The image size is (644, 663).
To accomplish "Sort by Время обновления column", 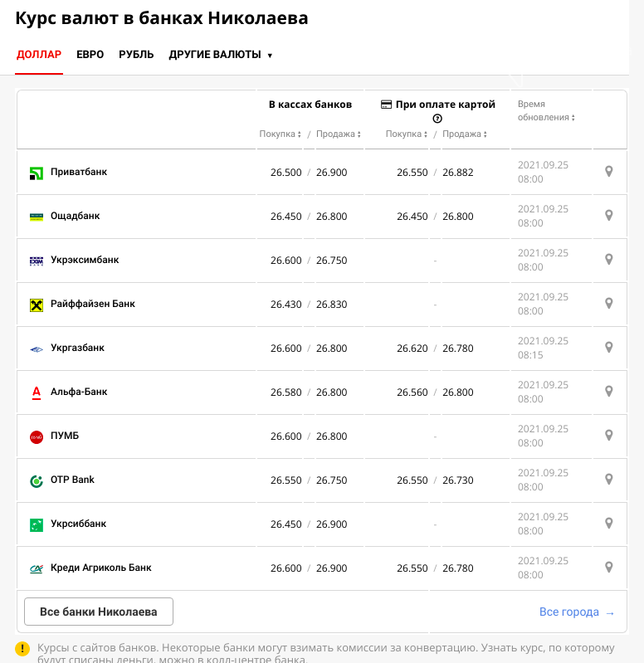I will (546, 111).
